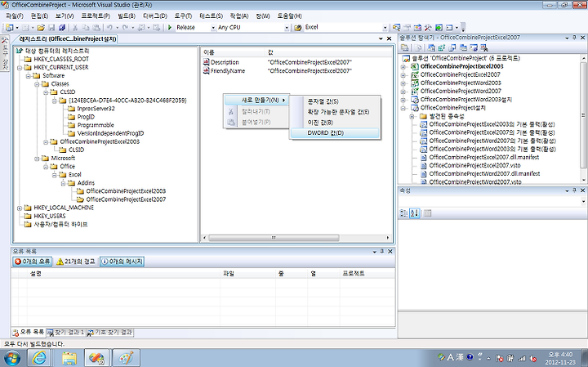Toggle Alphabetical sort in properties panel
Viewport: 588px width, 367px height.
[x=414, y=213]
